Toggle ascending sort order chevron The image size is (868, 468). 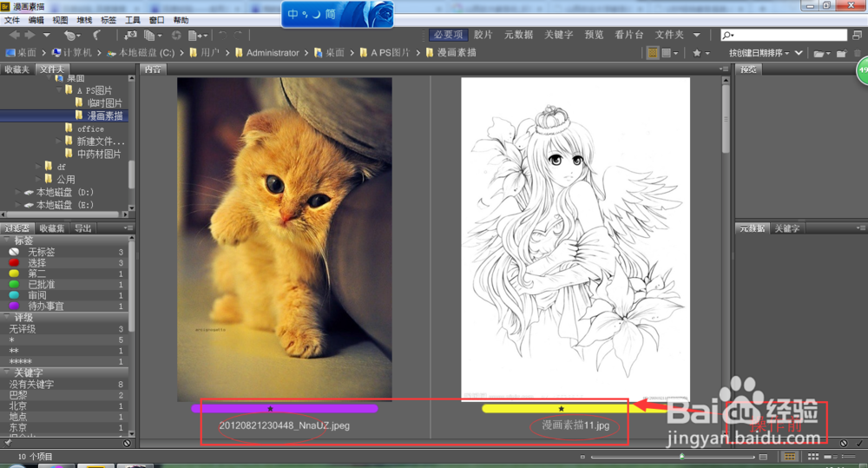point(799,53)
